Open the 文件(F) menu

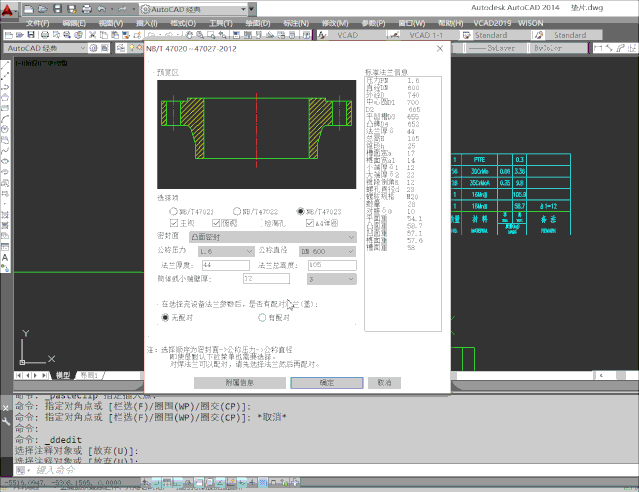pyautogui.click(x=37, y=21)
